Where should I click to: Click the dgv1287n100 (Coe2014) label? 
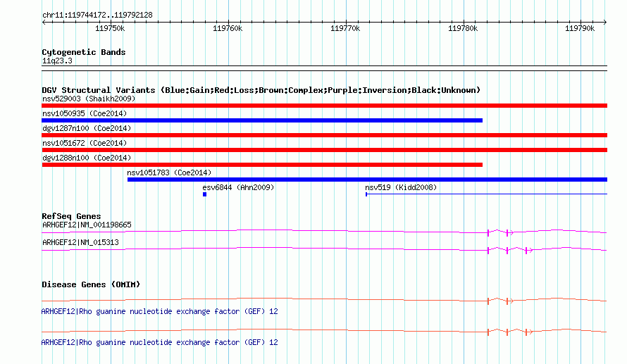(87, 128)
